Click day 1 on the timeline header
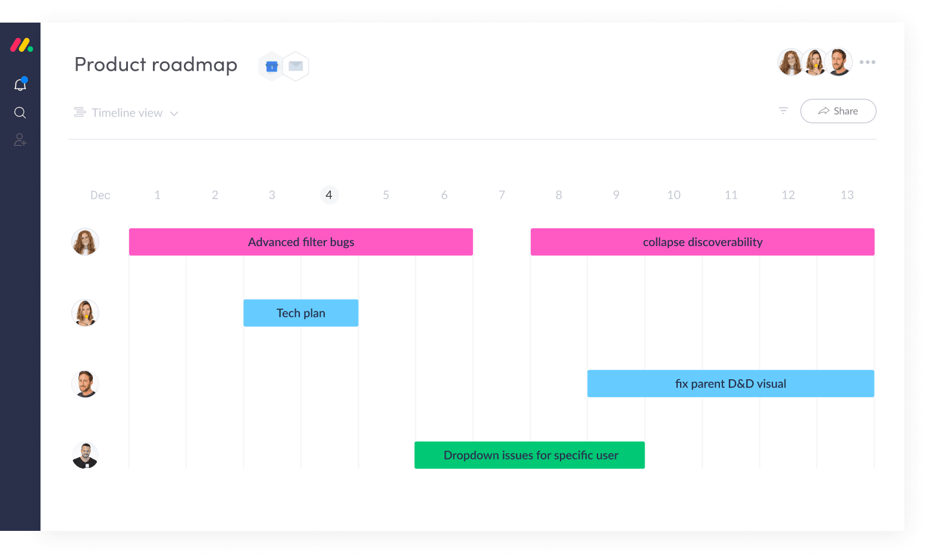930x560 pixels. pos(158,195)
